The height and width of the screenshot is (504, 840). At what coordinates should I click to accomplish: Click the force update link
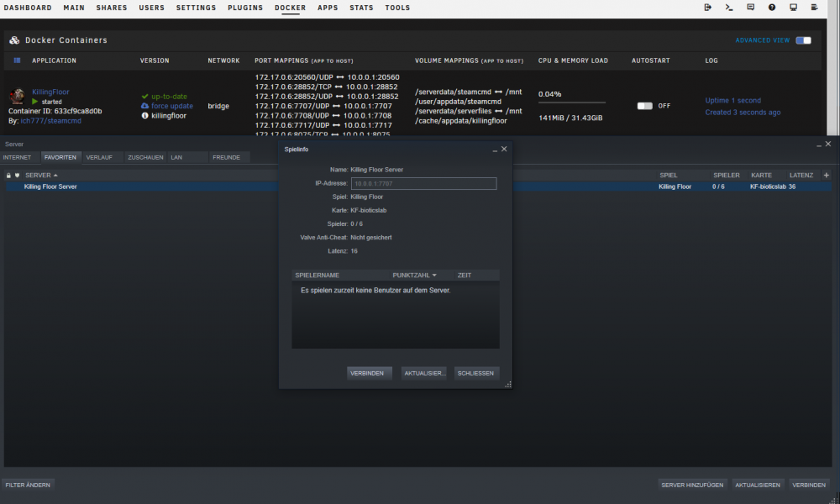[x=172, y=106]
